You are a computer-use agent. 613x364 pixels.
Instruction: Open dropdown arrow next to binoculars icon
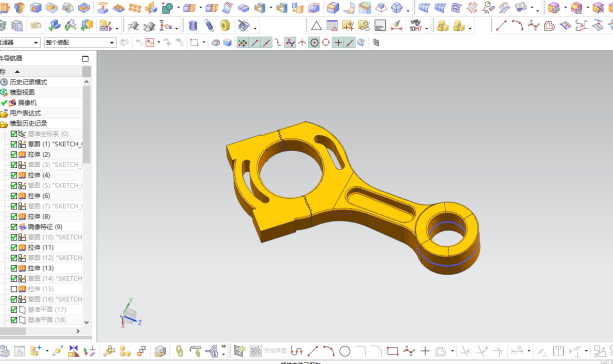427,29
